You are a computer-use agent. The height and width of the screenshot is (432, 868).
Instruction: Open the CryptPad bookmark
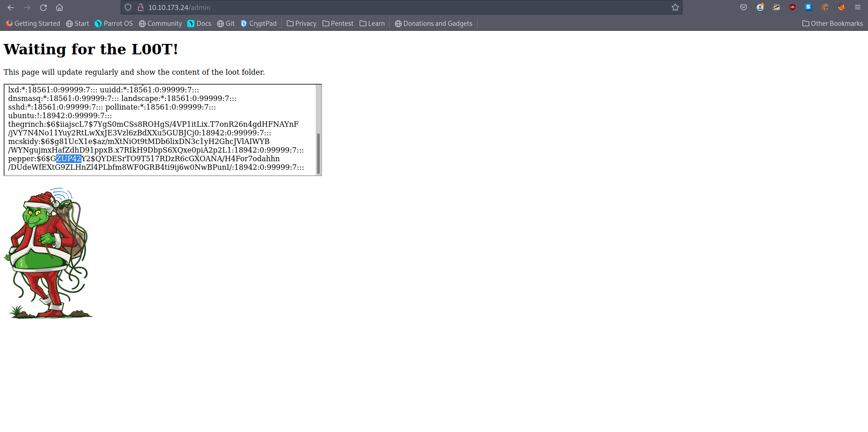pyautogui.click(x=258, y=24)
